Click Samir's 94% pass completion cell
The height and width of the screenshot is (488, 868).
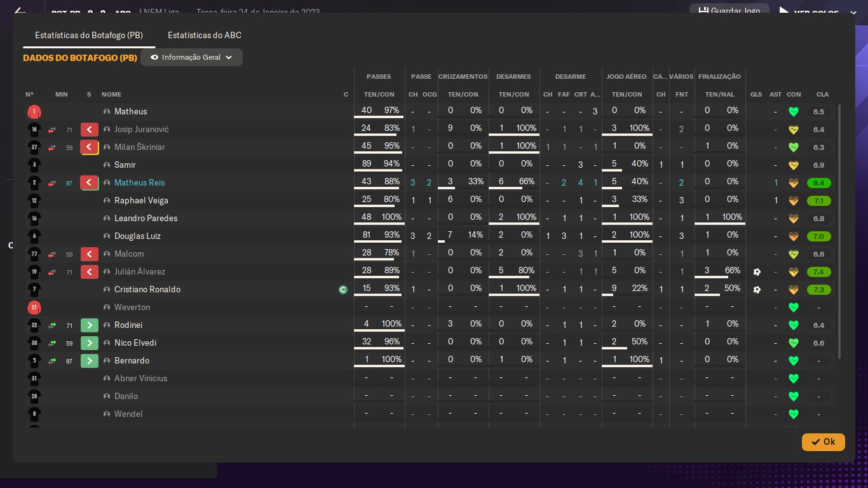tap(391, 164)
